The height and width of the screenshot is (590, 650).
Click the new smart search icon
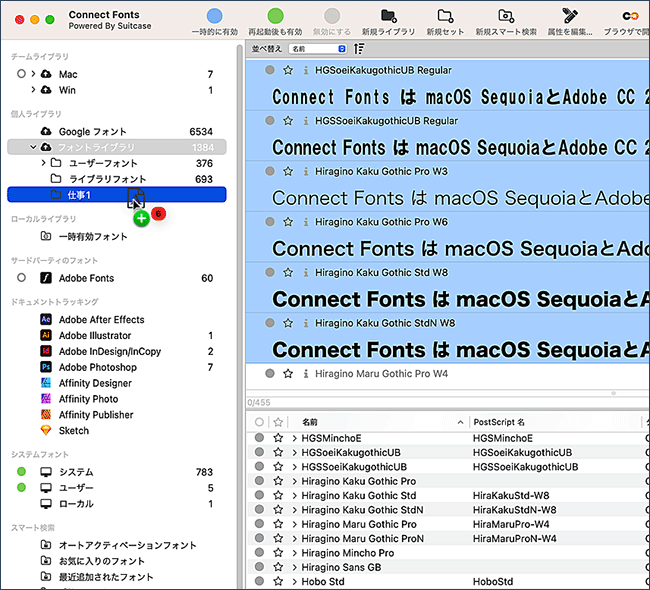pyautogui.click(x=506, y=16)
